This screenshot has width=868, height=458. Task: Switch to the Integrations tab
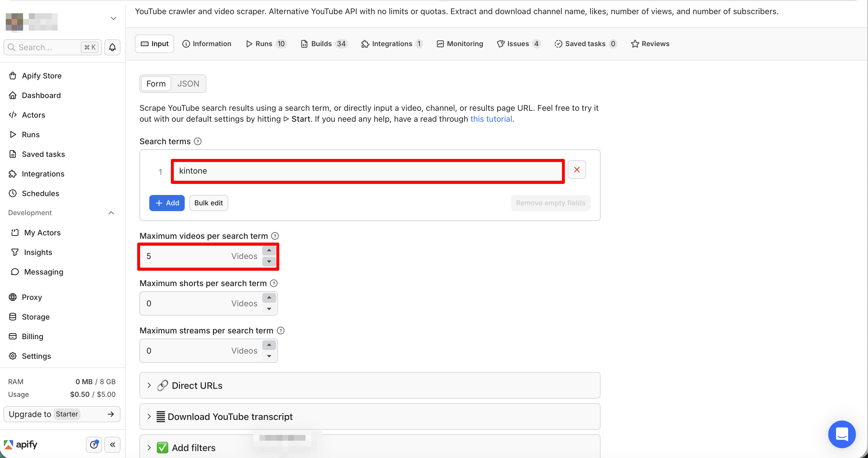pos(392,44)
